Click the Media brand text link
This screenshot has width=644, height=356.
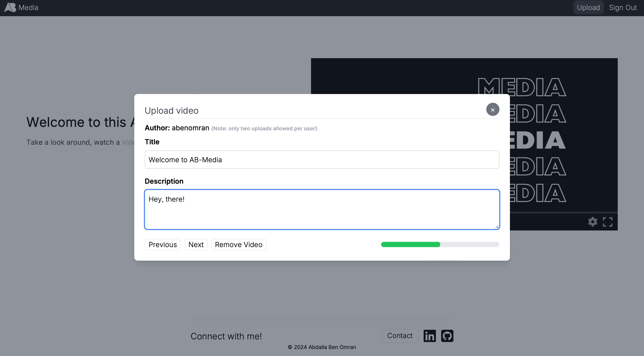pos(28,7)
